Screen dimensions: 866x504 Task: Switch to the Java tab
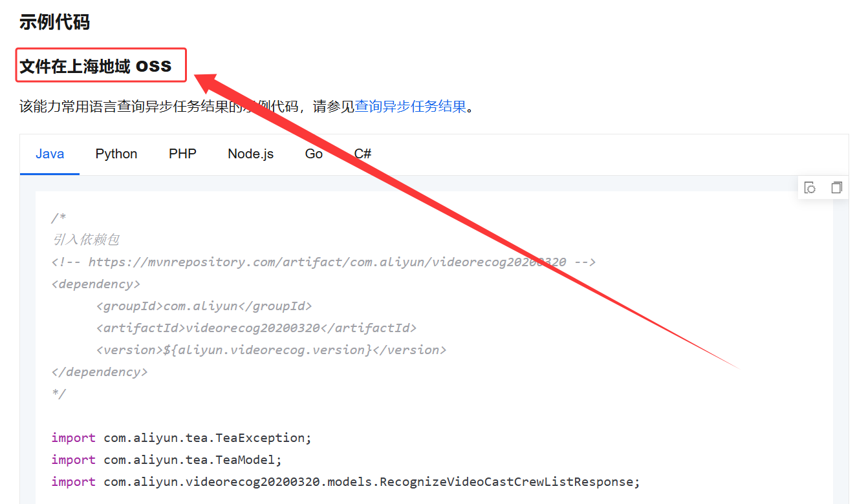point(50,154)
